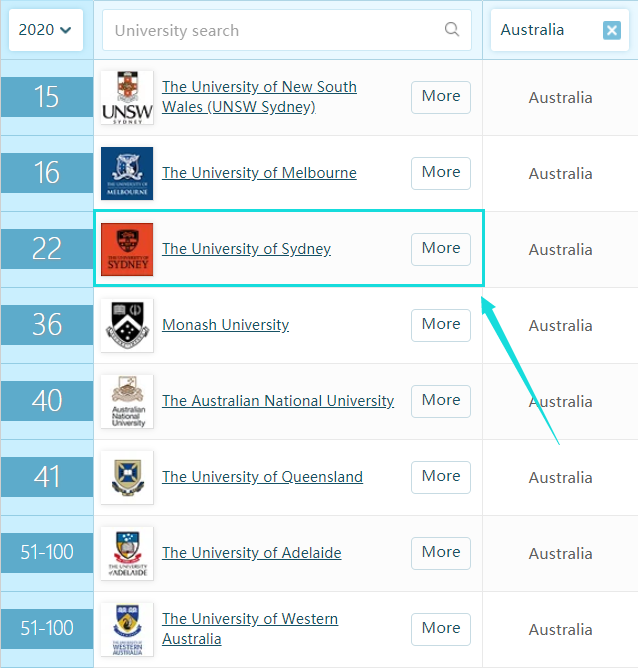Click More for University of Adelaide
Screen dimensions: 638x668
coord(441,553)
